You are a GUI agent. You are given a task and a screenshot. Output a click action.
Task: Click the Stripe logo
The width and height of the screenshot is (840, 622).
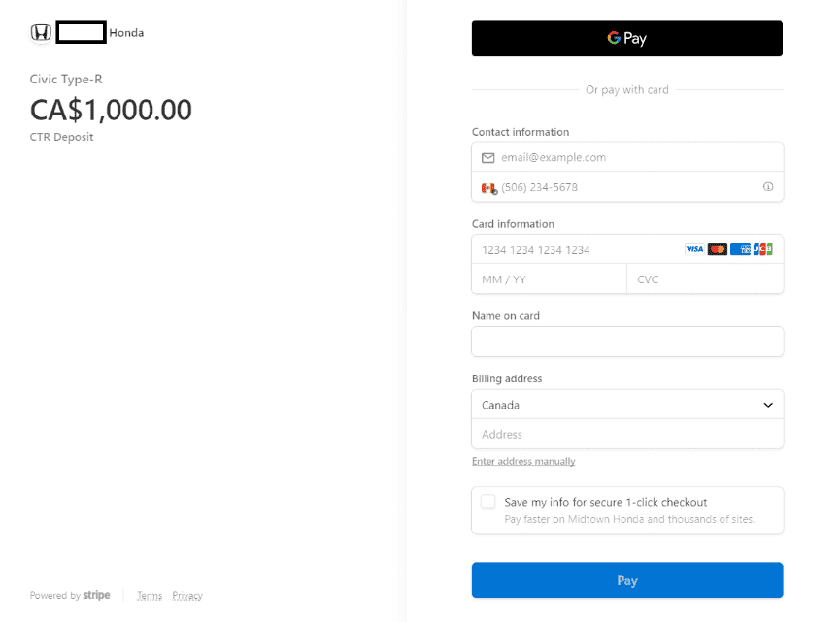(x=96, y=595)
